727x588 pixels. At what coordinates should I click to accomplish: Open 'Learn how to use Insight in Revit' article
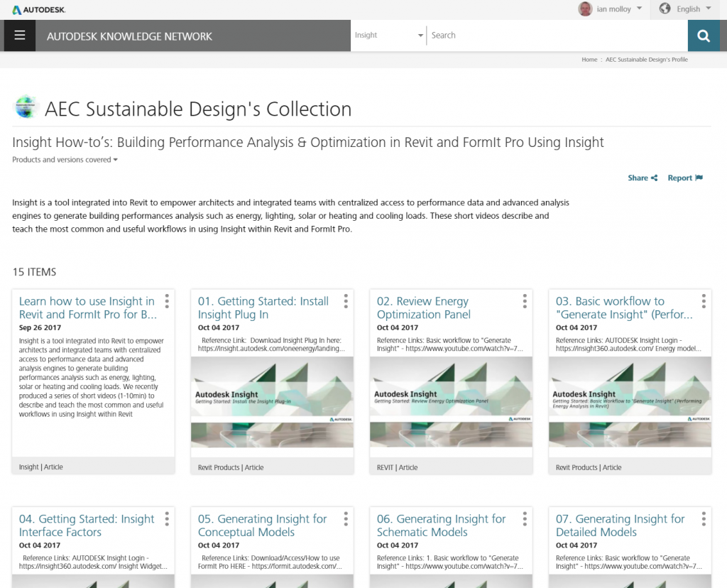87,308
